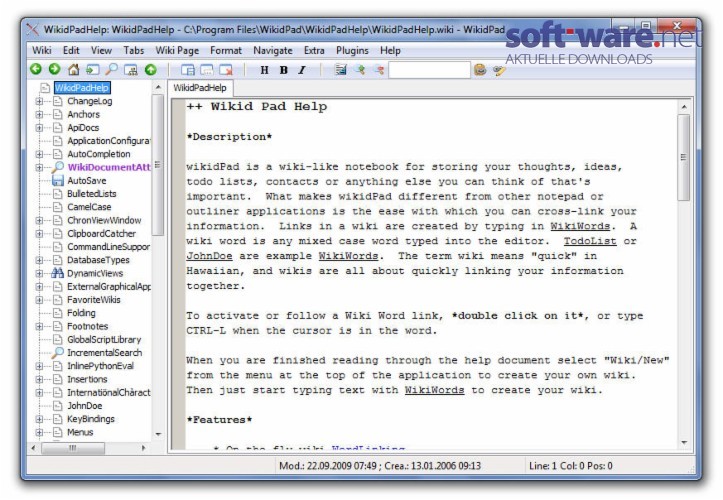Click the open wiki word toolbar icon

click(92, 70)
